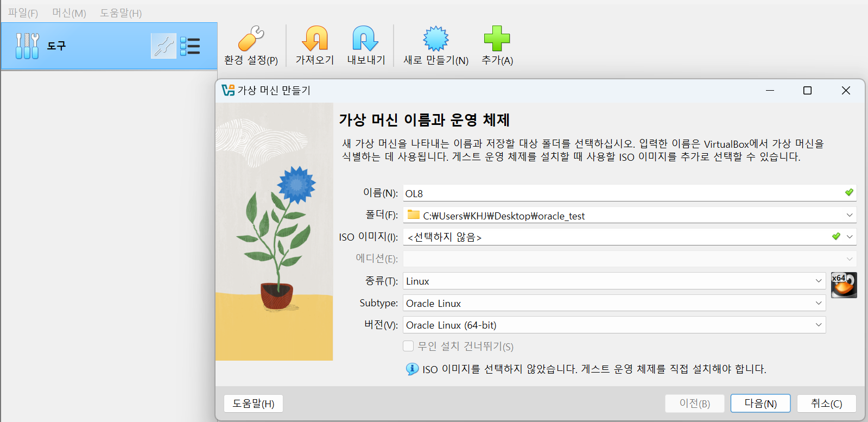Viewport: 868px width, 422px height.
Task: Open the 도움말(H) menu in menu bar
Action: (x=121, y=13)
